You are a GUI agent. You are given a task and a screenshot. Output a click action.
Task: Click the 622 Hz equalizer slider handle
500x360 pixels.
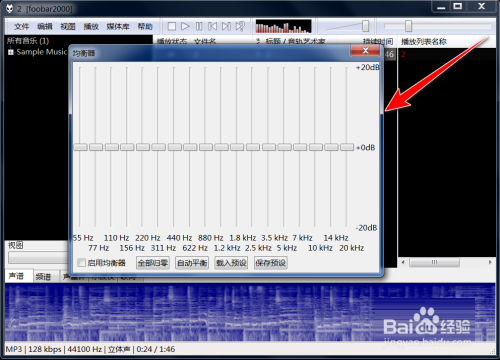190,147
